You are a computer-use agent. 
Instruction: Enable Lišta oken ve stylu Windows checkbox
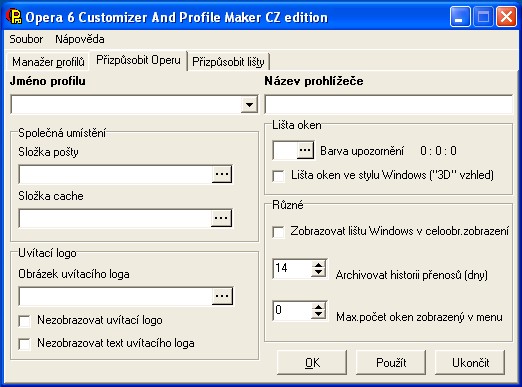tap(278, 176)
